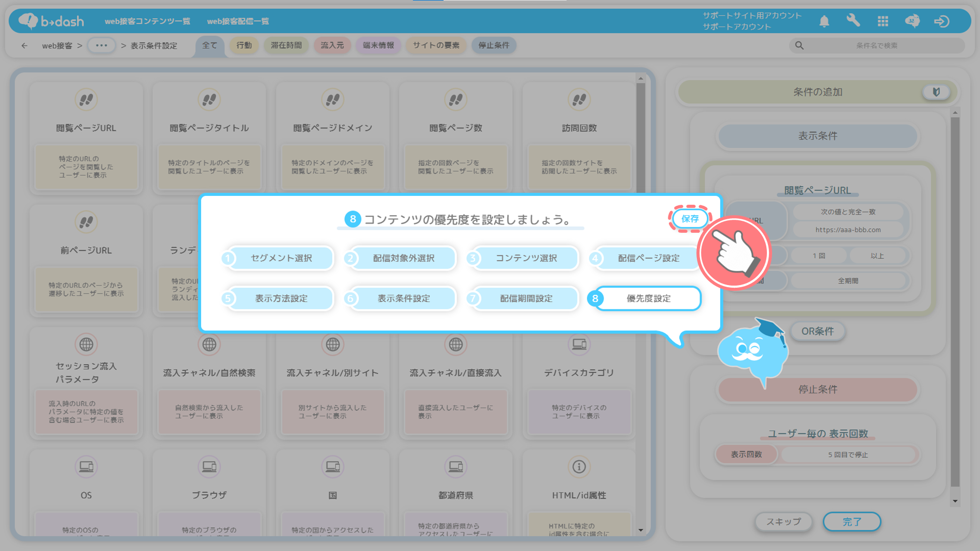Switch to the 全て filter tab
The width and height of the screenshot is (980, 551).
click(209, 46)
